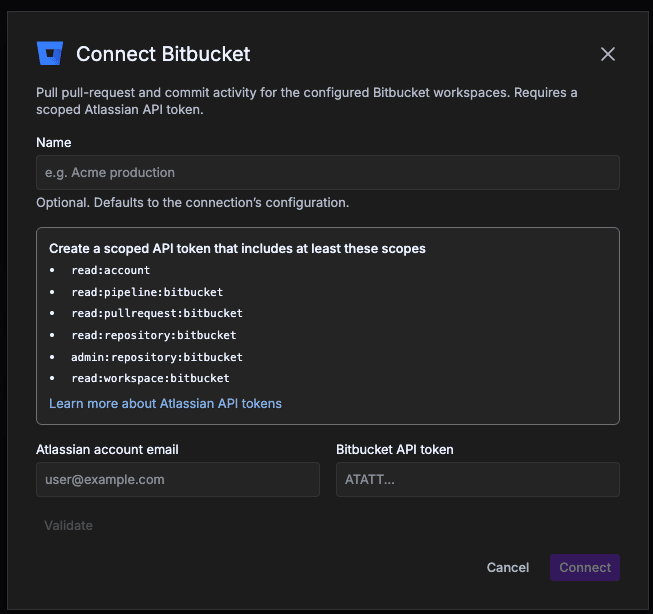The height and width of the screenshot is (614, 653).
Task: Click the 'Pull pull-request and commit activity' description
Action: coord(307,101)
